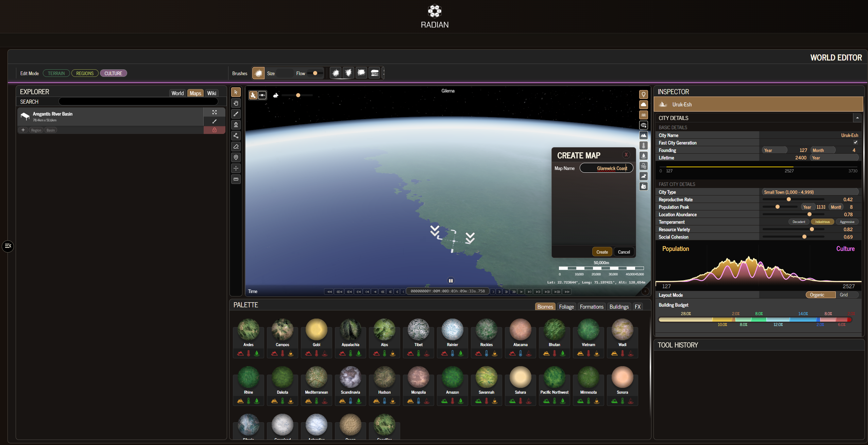The image size is (868, 445).
Task: Close the Create Map dialog with X
Action: [626, 155]
